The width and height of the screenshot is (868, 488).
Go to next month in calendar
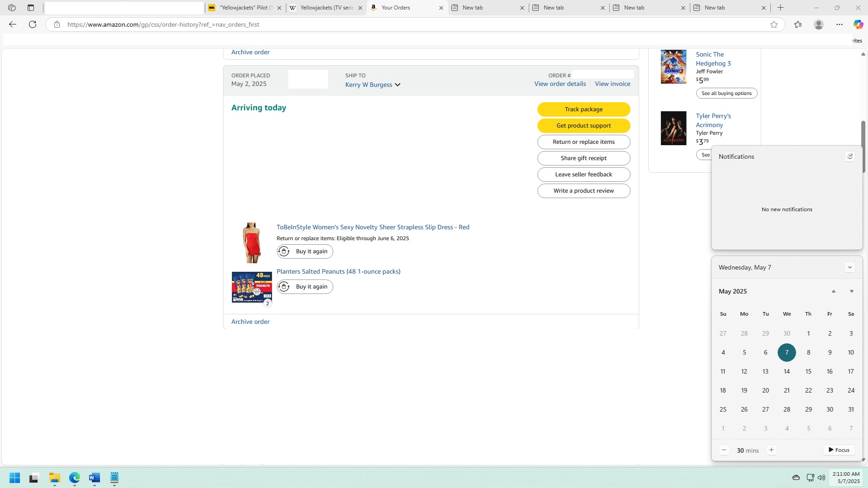(x=852, y=291)
